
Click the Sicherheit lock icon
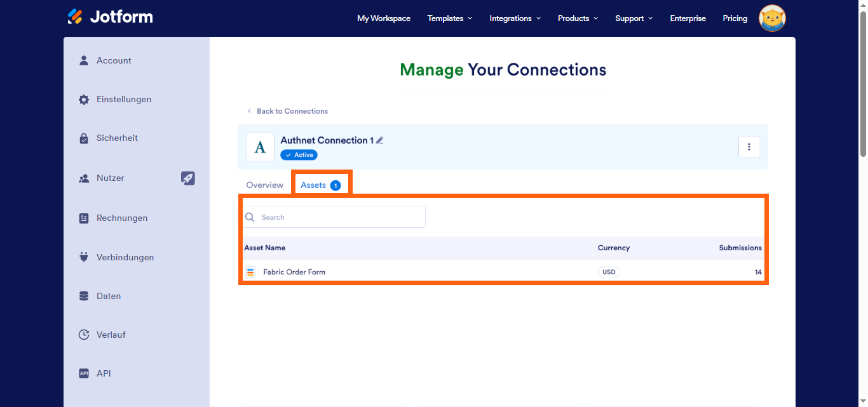[84, 138]
